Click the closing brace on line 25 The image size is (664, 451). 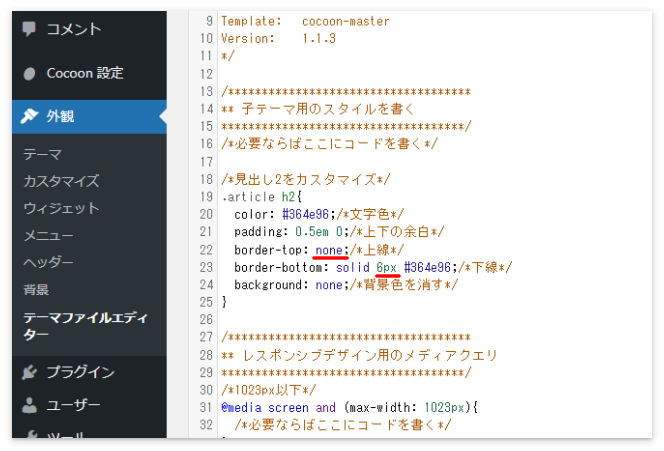coord(224,302)
